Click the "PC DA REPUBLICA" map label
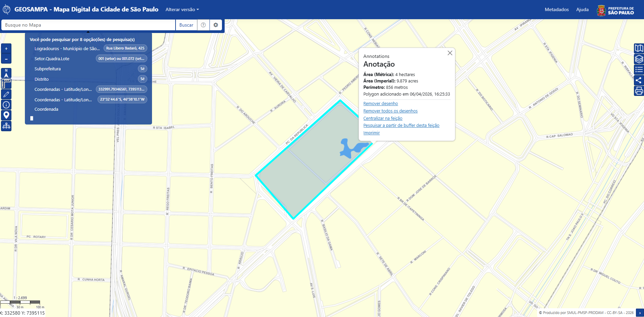This screenshot has height=317, width=644. pyautogui.click(x=297, y=135)
